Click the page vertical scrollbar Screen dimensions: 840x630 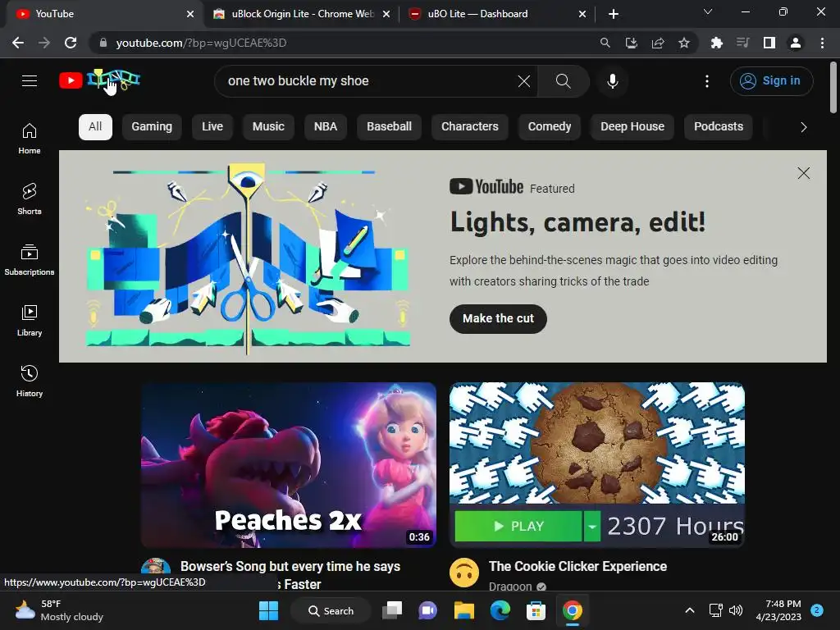[833, 87]
